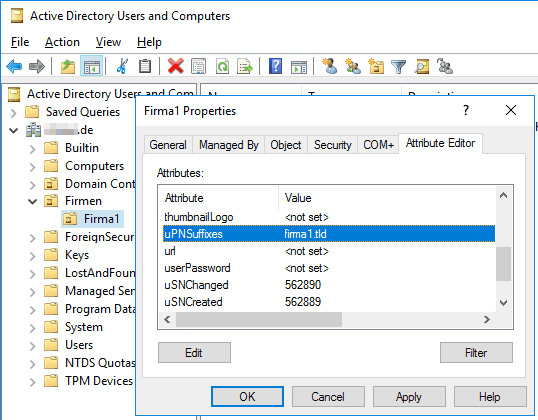Open the Action menu
538x420 pixels.
[x=62, y=42]
